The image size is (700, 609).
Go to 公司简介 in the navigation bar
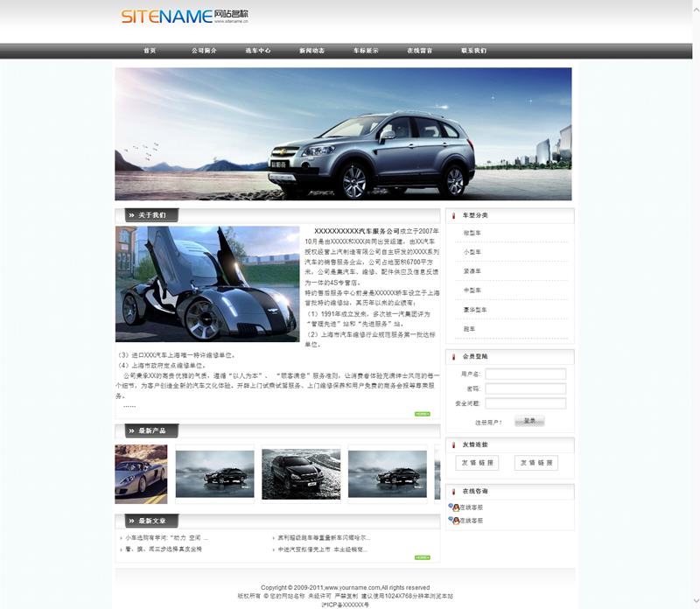click(x=204, y=51)
